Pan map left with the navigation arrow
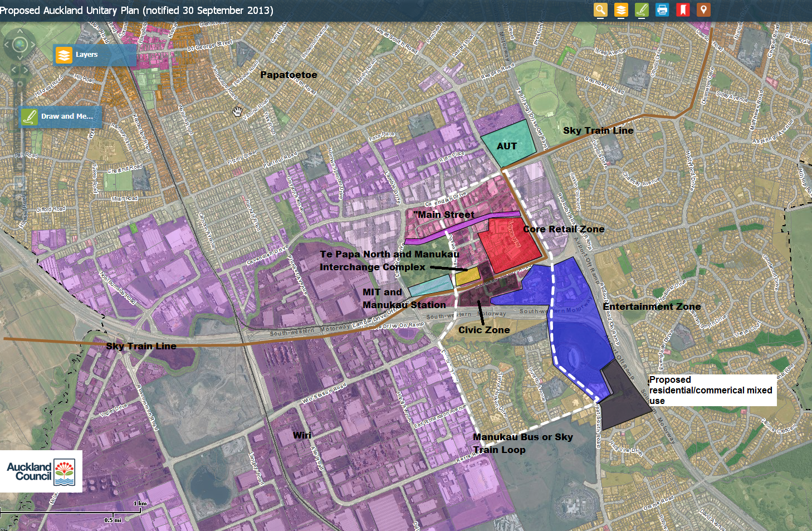The width and height of the screenshot is (812, 531). 7,45
